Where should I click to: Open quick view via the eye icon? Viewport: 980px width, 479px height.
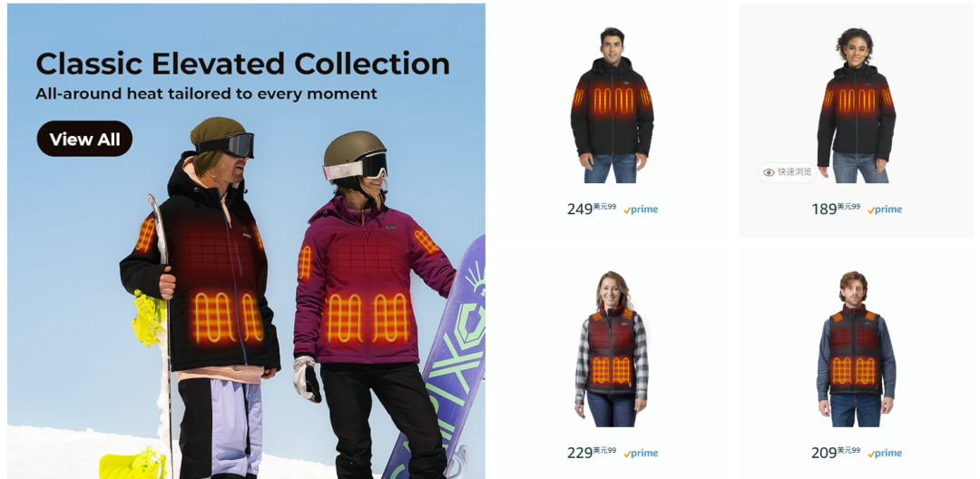[769, 172]
